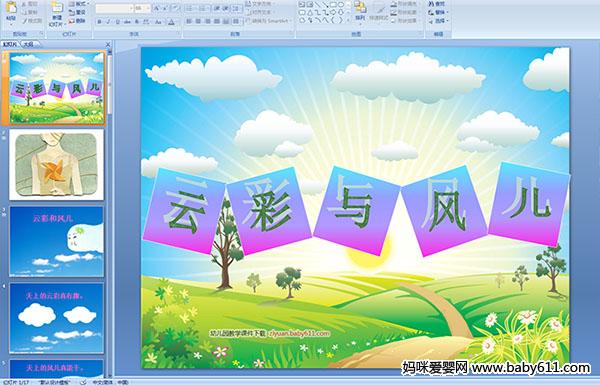This screenshot has height=385, width=600.
Task: Click the increase font size icon
Action: (x=157, y=8)
